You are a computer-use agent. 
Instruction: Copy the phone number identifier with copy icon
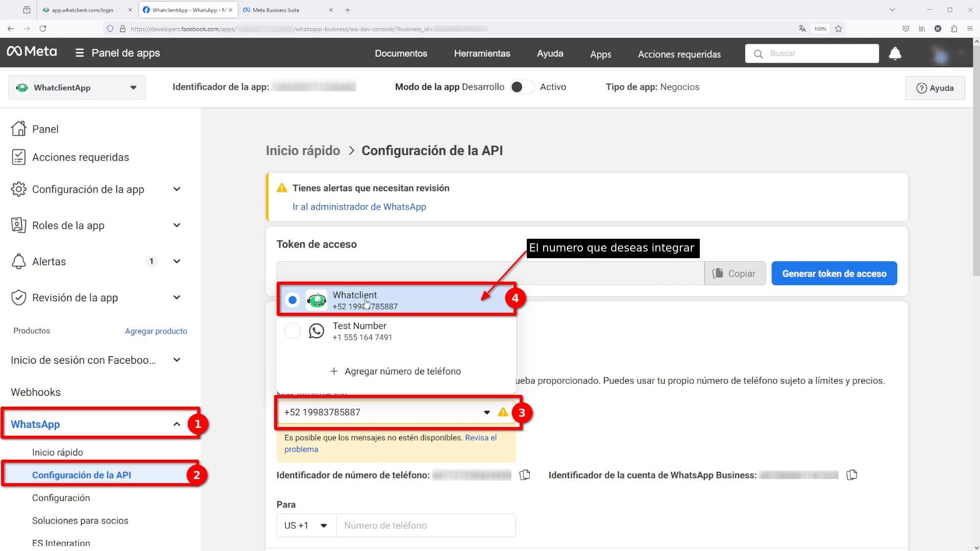(x=525, y=475)
